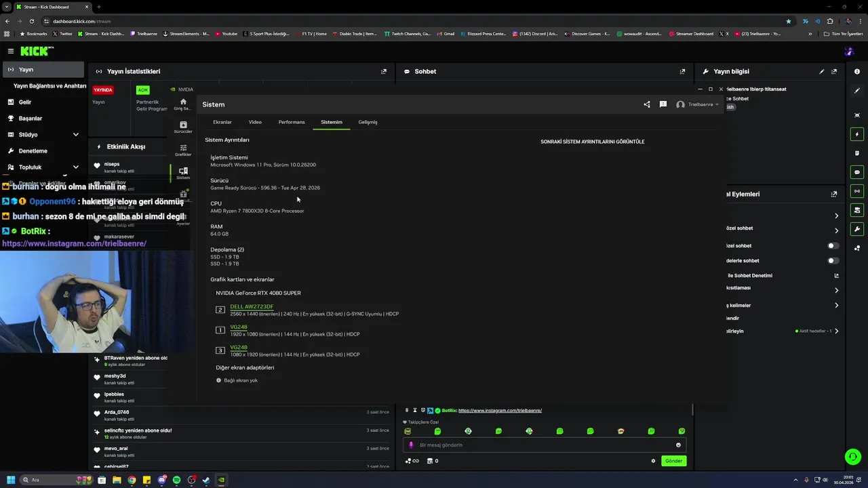
Task: Click the lightning icon in right rail
Action: [857, 134]
